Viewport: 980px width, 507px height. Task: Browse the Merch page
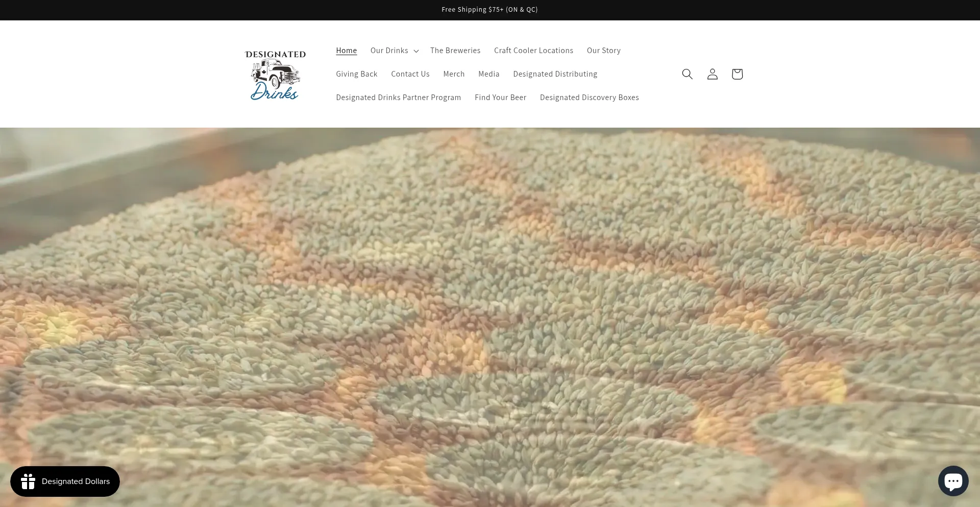pyautogui.click(x=454, y=74)
